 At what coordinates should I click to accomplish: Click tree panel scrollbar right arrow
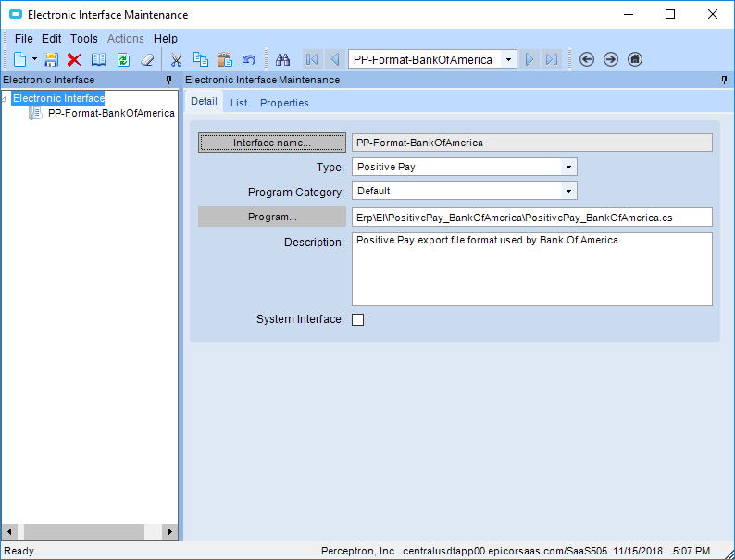pyautogui.click(x=170, y=532)
